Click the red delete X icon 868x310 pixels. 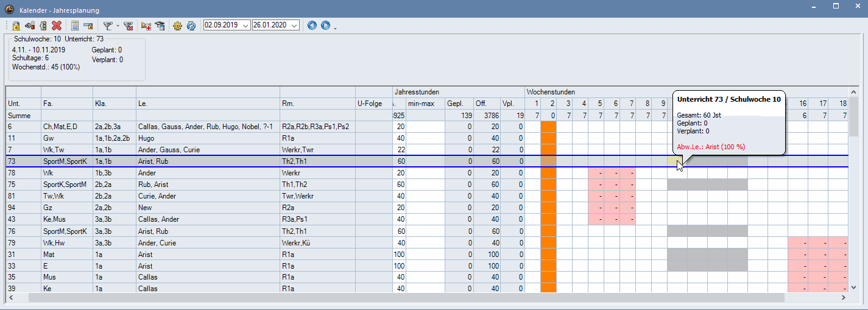click(57, 26)
